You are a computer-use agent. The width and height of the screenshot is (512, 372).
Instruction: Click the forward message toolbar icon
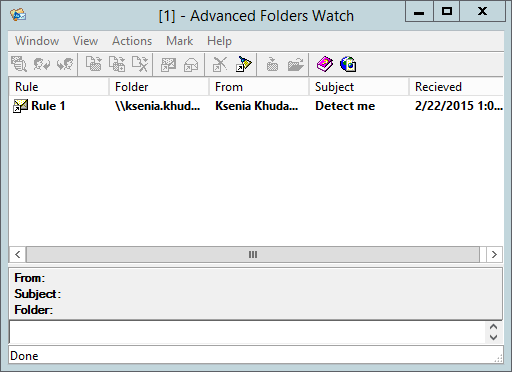click(x=65, y=64)
